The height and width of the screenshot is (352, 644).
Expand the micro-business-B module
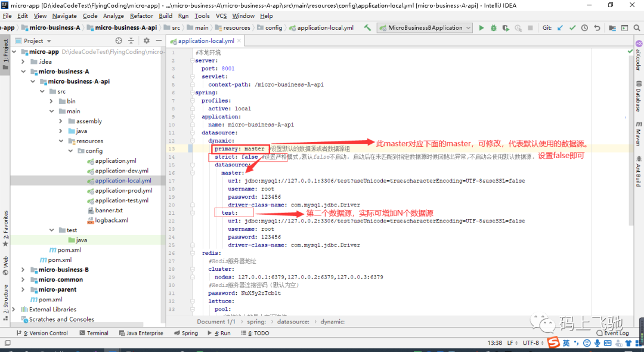click(x=23, y=270)
